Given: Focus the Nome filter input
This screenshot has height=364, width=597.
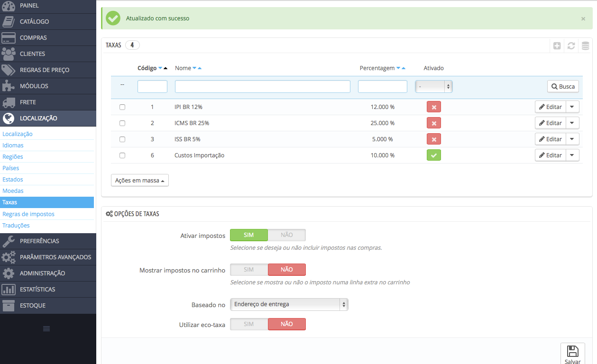Looking at the screenshot, I should [x=263, y=86].
